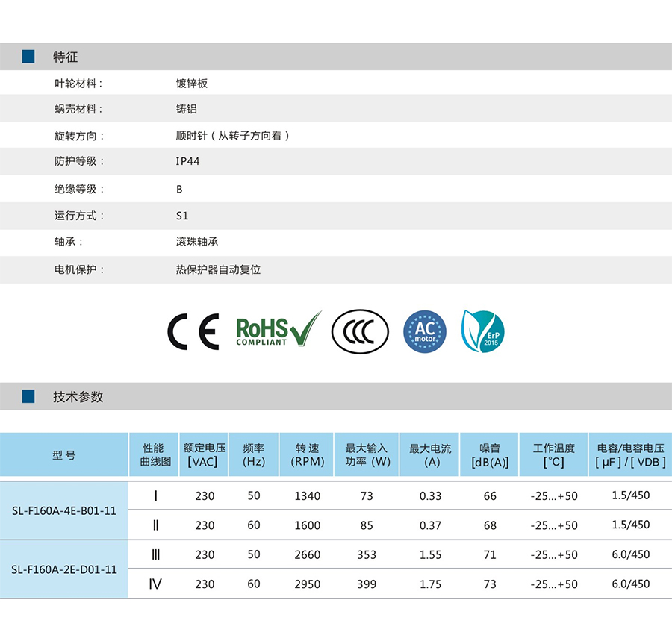Click the 镀锌板 value
The image size is (672, 644).
[x=192, y=84]
